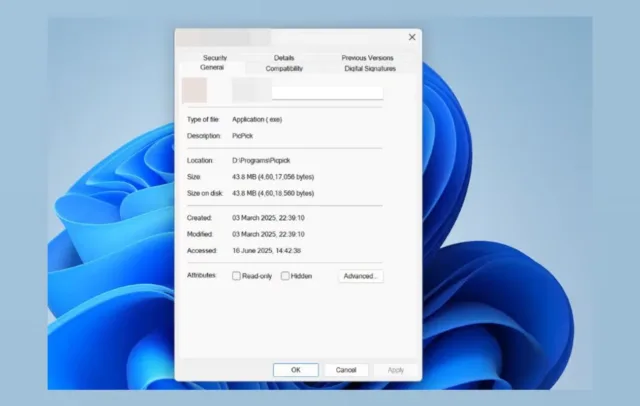Open the Compatibility tab
The height and width of the screenshot is (406, 640).
(284, 69)
